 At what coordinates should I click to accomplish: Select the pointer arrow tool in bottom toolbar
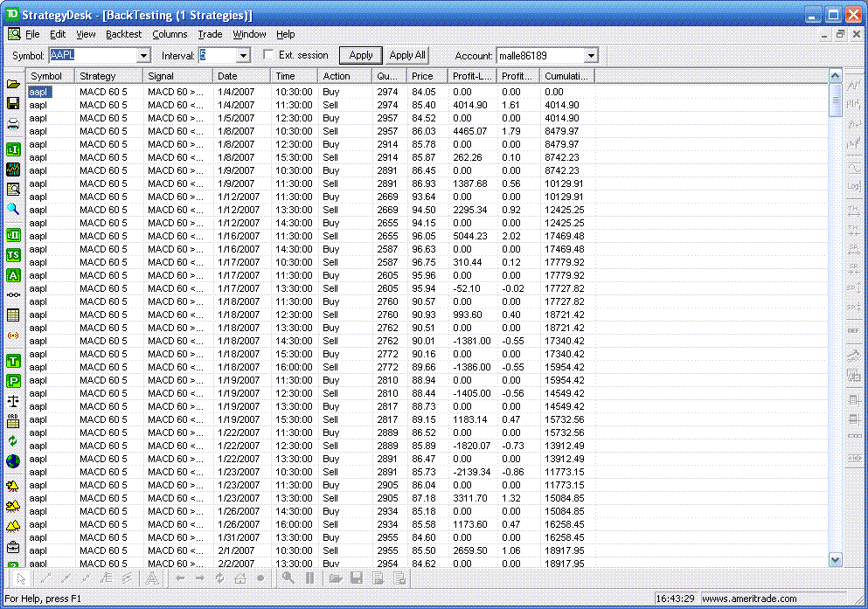tap(21, 578)
